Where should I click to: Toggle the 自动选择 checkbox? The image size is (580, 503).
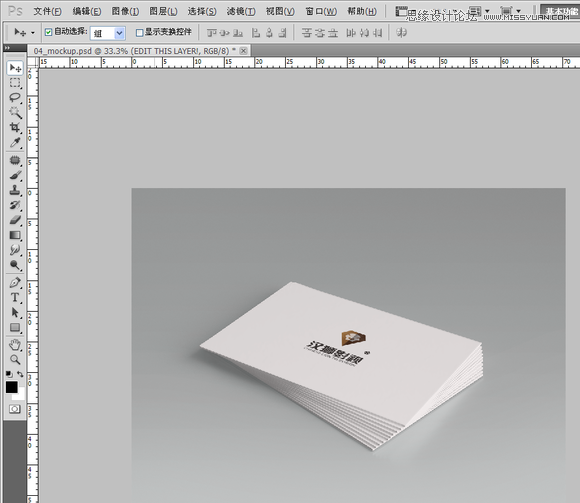coord(48,33)
